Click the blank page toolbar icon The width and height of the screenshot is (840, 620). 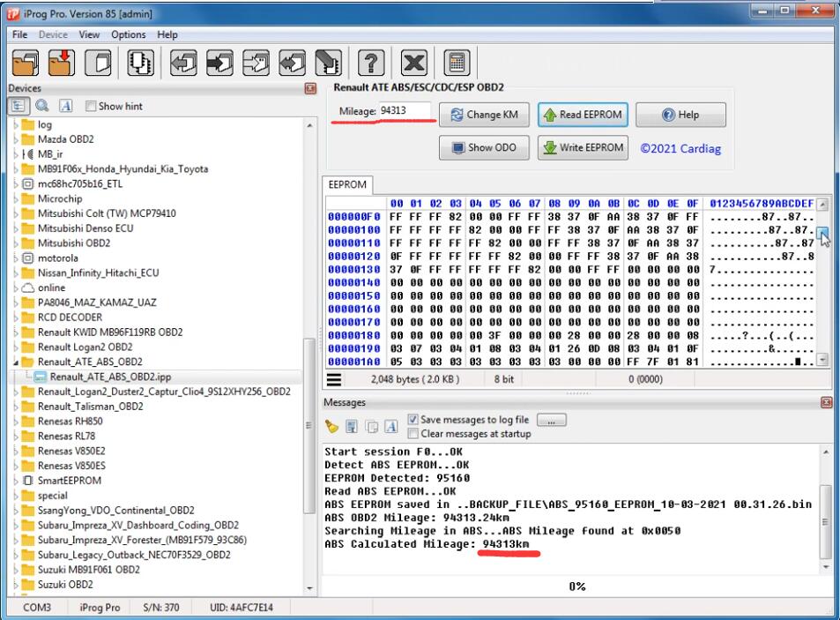click(x=100, y=63)
